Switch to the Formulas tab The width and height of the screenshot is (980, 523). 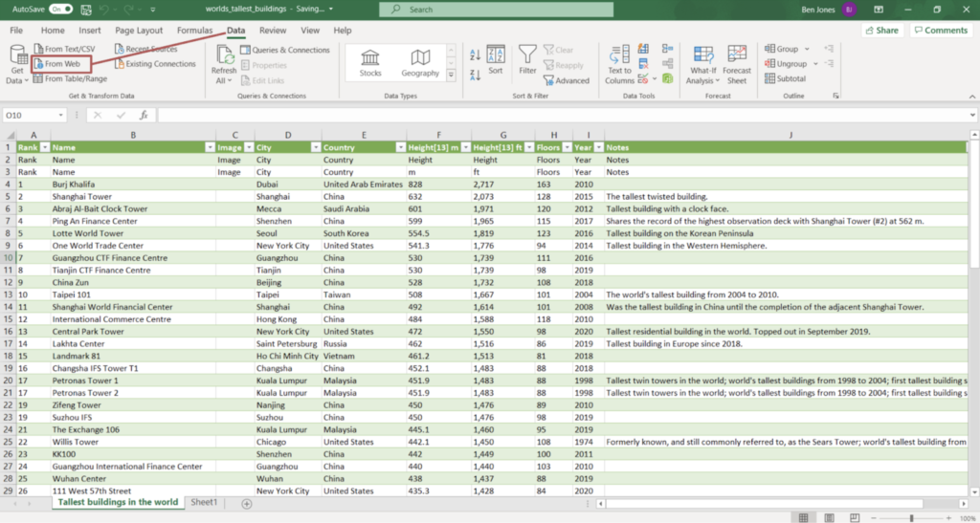tap(194, 30)
